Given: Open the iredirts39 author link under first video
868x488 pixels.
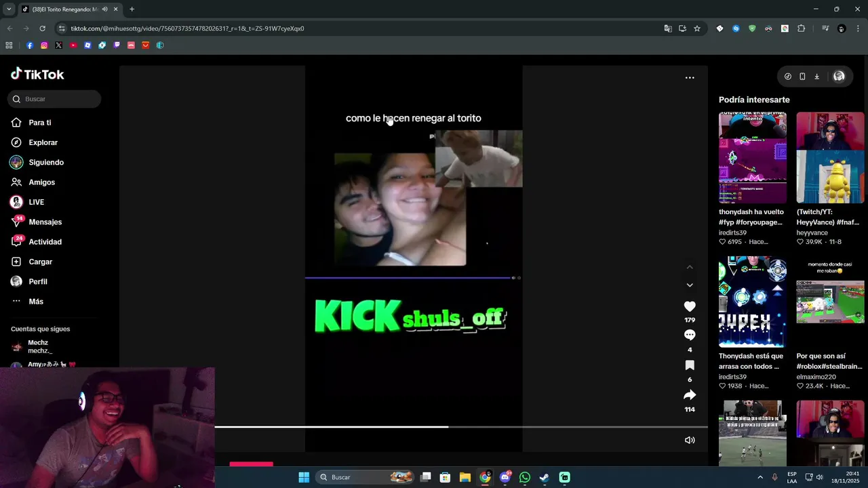Looking at the screenshot, I should (732, 232).
